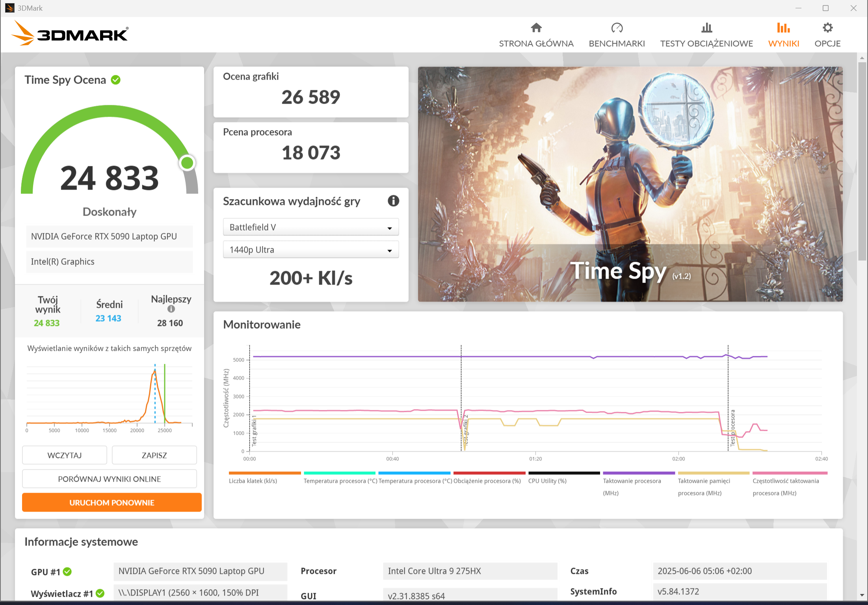Click green validation checkmark beside Time Spy Ocena

[116, 80]
